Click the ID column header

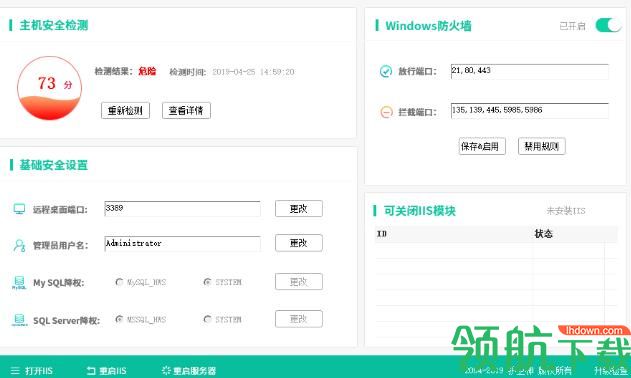[x=381, y=233]
